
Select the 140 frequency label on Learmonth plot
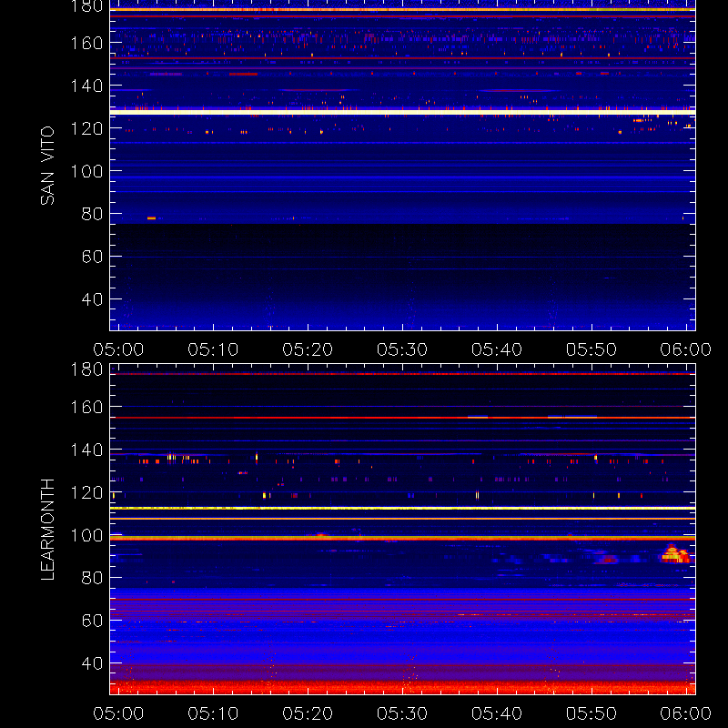[x=86, y=450]
